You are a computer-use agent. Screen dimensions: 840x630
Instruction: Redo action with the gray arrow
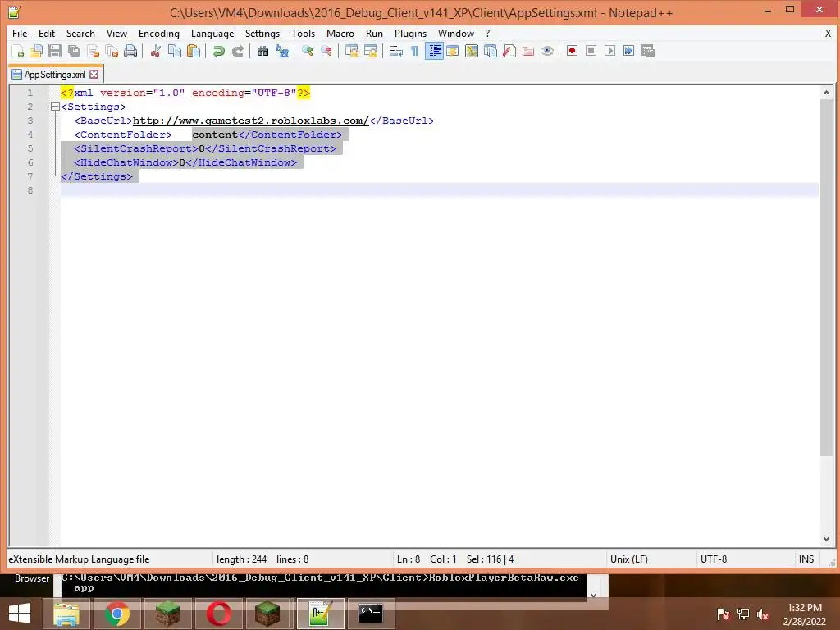click(x=238, y=51)
